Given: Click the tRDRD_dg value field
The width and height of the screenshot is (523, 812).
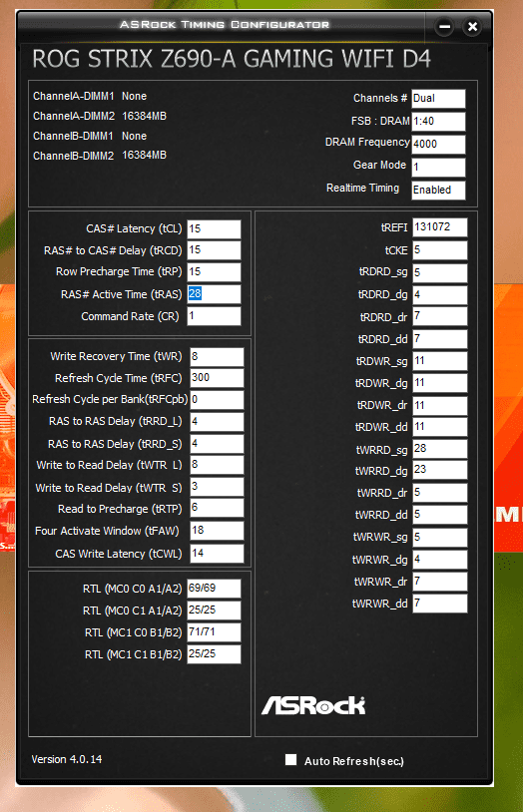Looking at the screenshot, I should (440, 294).
